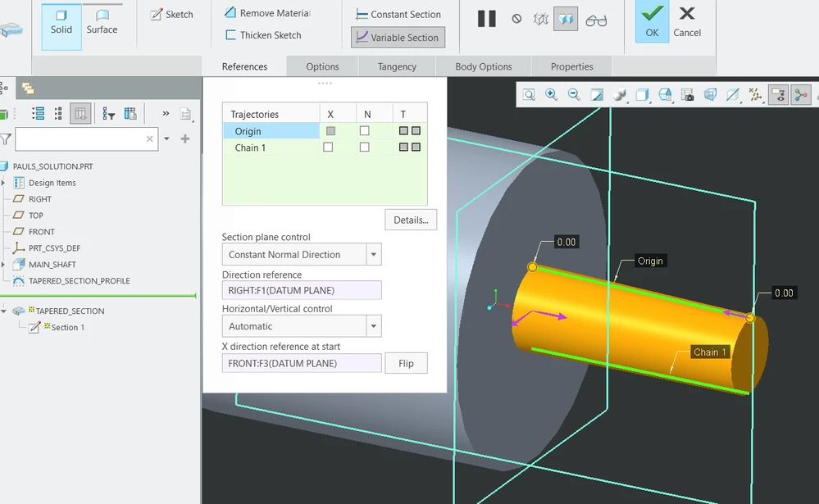The image size is (819, 504).
Task: Switch to the References tab
Action: pyautogui.click(x=244, y=67)
